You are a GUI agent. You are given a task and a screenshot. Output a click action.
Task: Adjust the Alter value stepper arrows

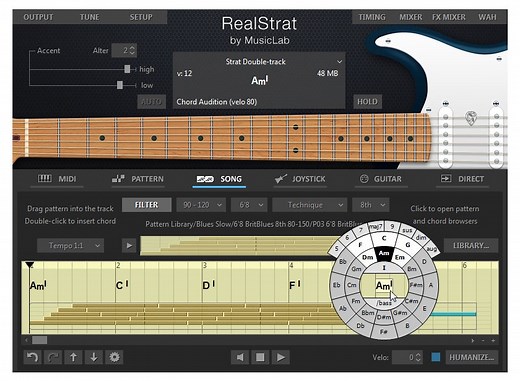coord(132,50)
